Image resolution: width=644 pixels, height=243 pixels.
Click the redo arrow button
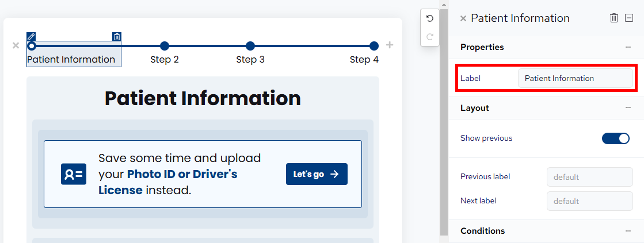(x=430, y=36)
